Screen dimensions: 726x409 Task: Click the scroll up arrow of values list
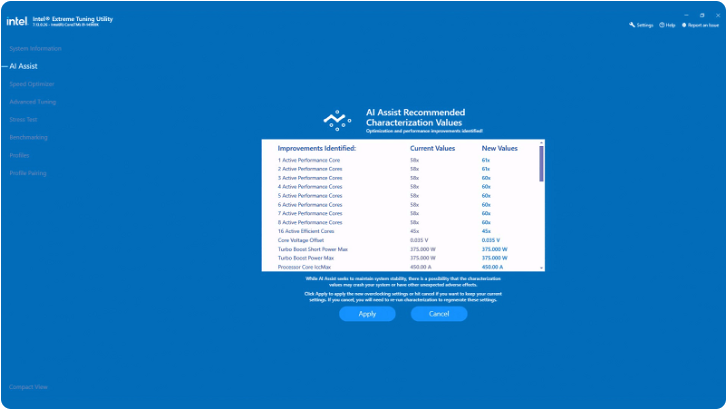point(541,143)
